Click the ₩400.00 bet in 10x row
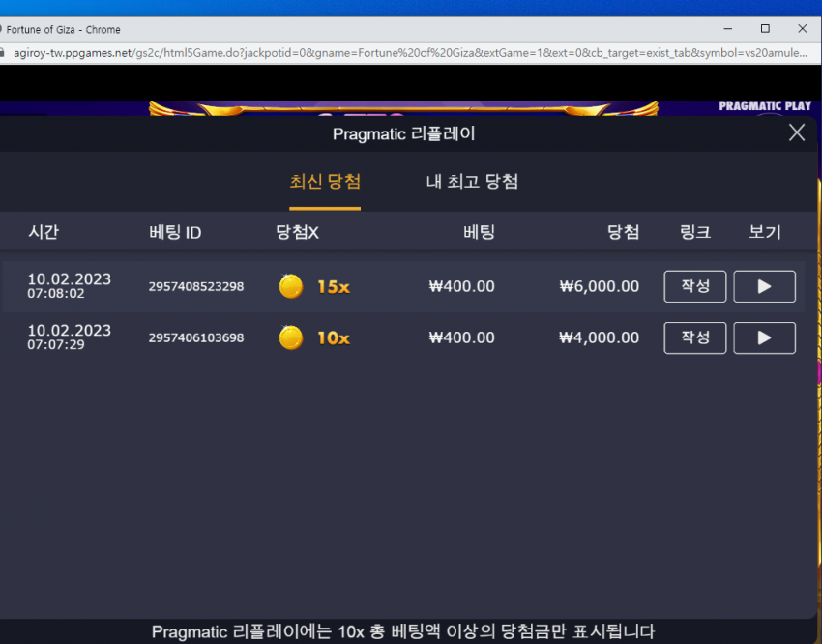 click(x=462, y=337)
